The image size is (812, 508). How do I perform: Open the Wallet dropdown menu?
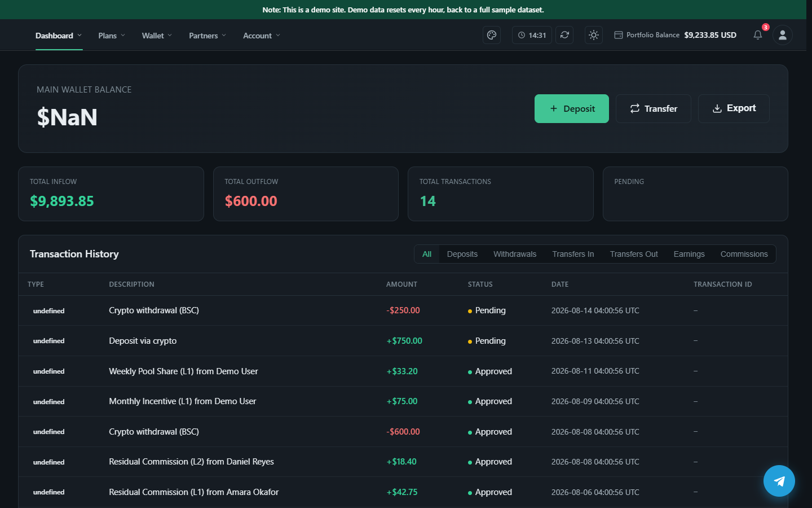pos(157,36)
